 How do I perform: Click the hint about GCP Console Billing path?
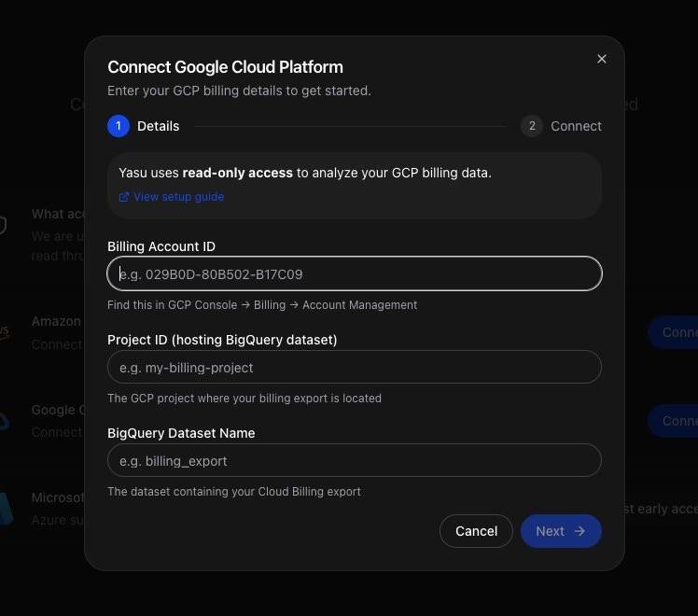tap(262, 305)
